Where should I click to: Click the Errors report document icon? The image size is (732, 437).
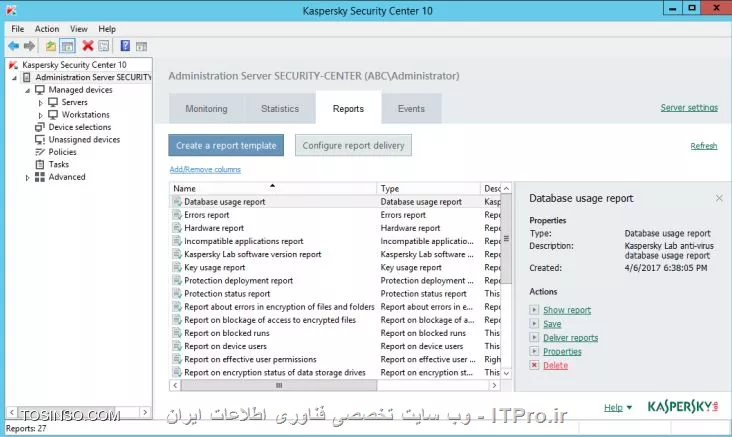[x=177, y=215]
